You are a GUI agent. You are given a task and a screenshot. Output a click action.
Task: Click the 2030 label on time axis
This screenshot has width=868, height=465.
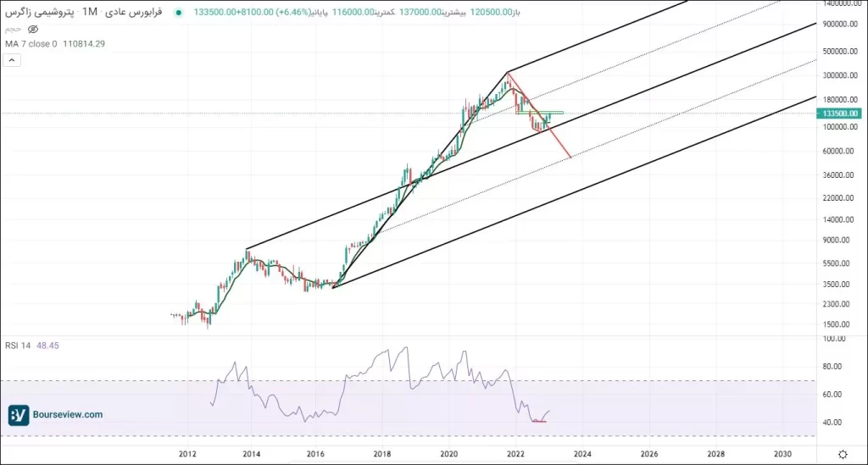pyautogui.click(x=782, y=455)
